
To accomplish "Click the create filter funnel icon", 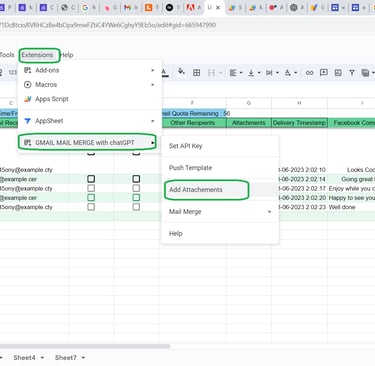I will point(352,72).
